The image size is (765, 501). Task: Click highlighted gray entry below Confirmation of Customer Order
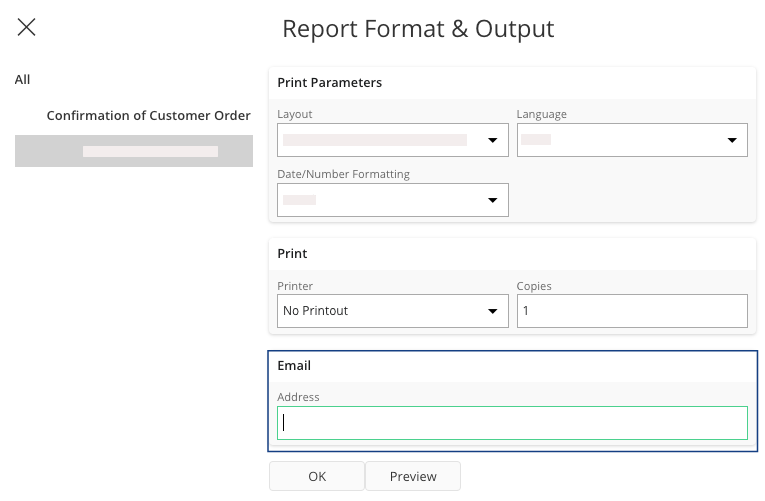pyautogui.click(x=134, y=151)
